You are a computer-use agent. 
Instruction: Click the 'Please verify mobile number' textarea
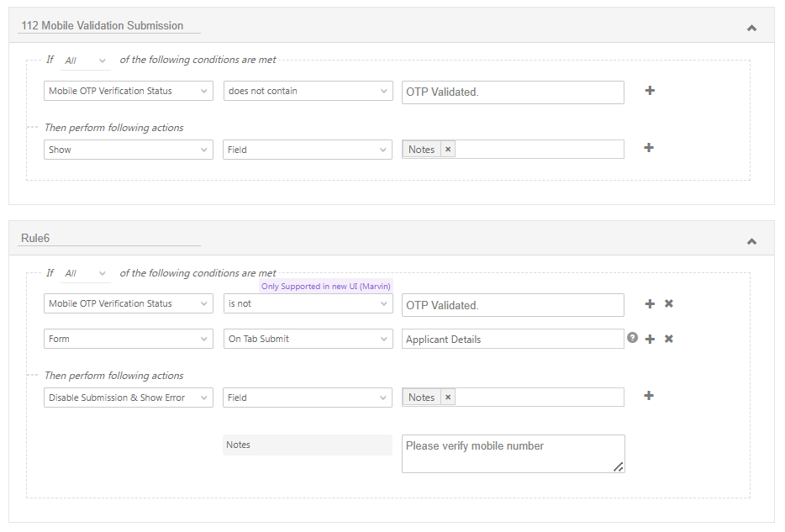(512, 453)
